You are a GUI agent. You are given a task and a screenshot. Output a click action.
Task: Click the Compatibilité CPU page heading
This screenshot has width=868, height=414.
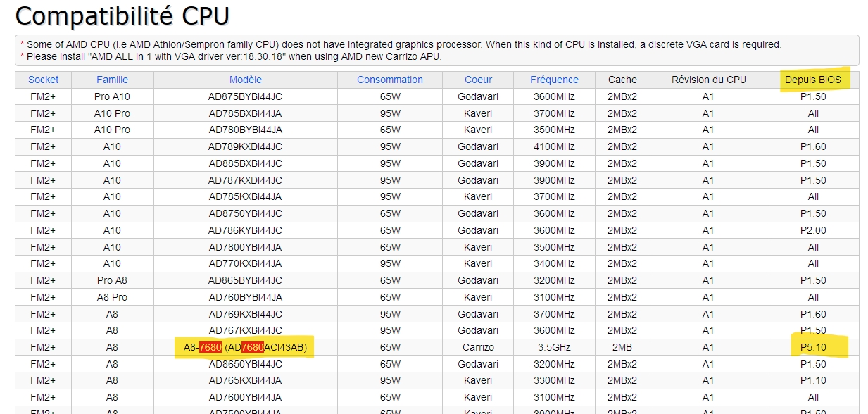click(x=122, y=15)
